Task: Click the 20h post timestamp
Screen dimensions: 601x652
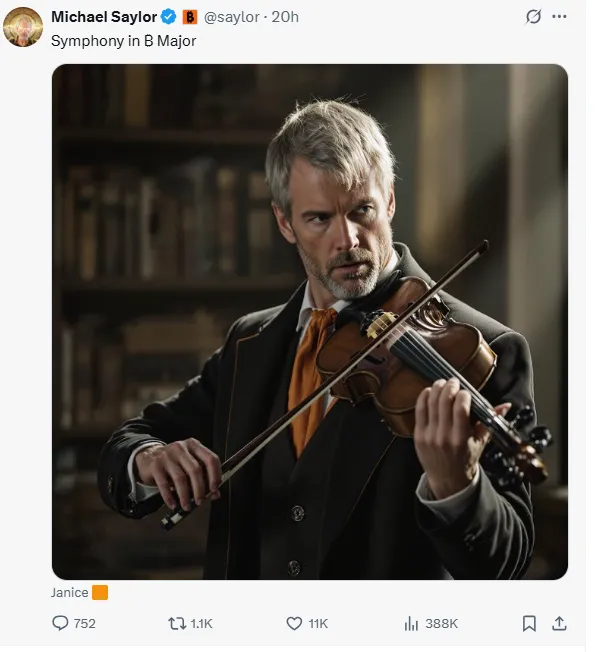Action: [285, 17]
